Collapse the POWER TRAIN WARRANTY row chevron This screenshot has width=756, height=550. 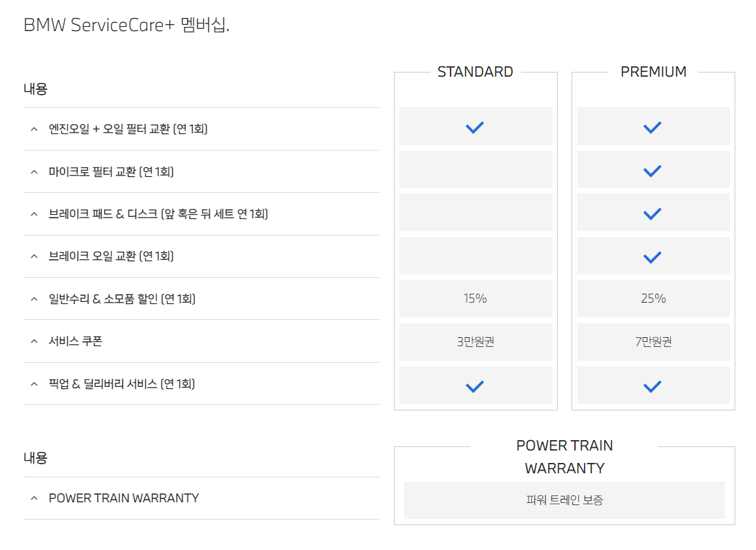click(34, 498)
